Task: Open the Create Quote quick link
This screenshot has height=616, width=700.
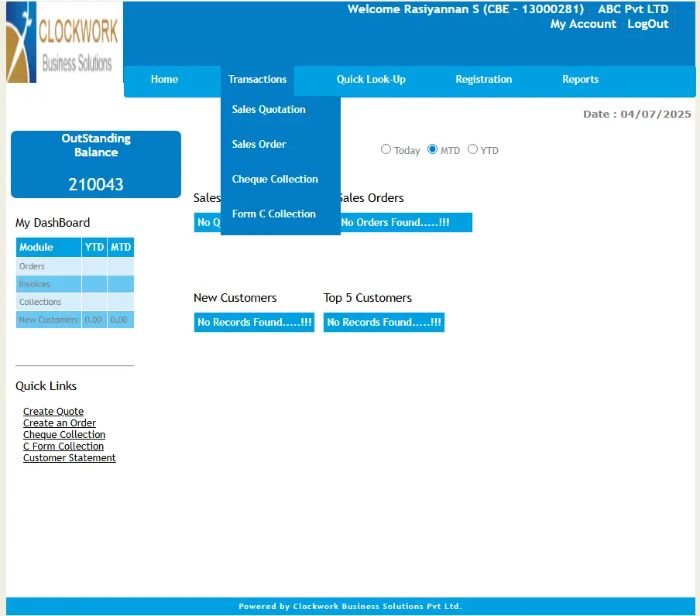Action: (53, 412)
